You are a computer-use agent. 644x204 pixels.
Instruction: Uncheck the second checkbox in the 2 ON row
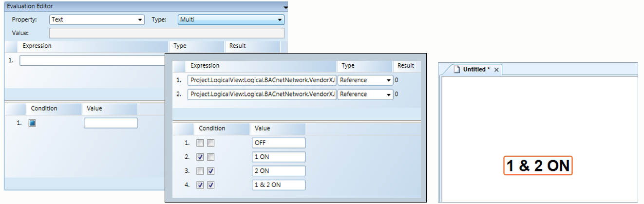210,171
